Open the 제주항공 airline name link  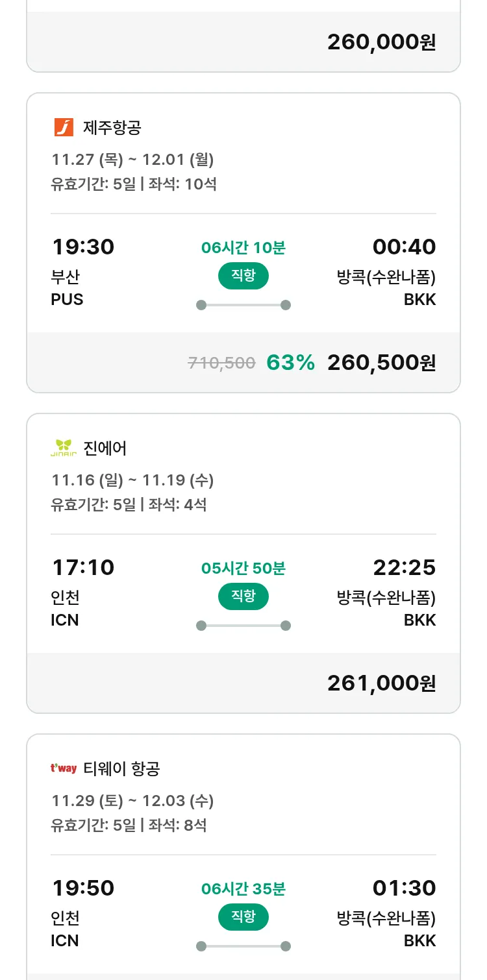coord(112,127)
